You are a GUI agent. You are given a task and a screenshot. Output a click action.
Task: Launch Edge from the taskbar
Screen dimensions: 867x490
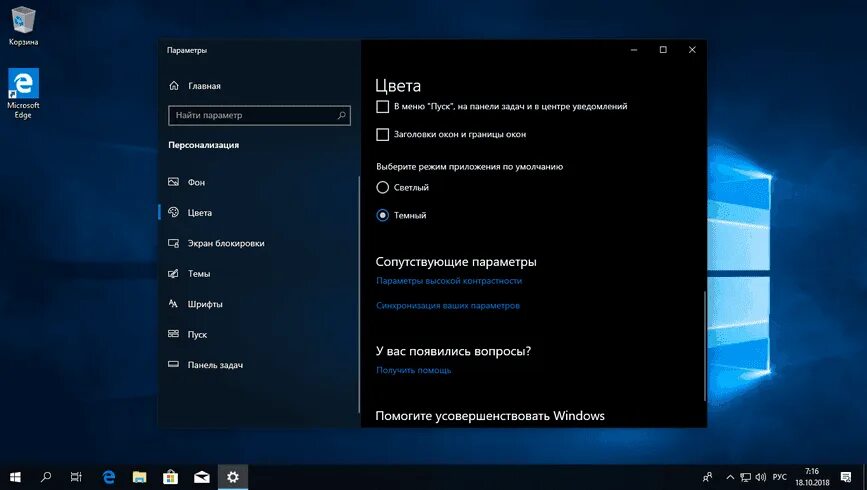(x=108, y=477)
